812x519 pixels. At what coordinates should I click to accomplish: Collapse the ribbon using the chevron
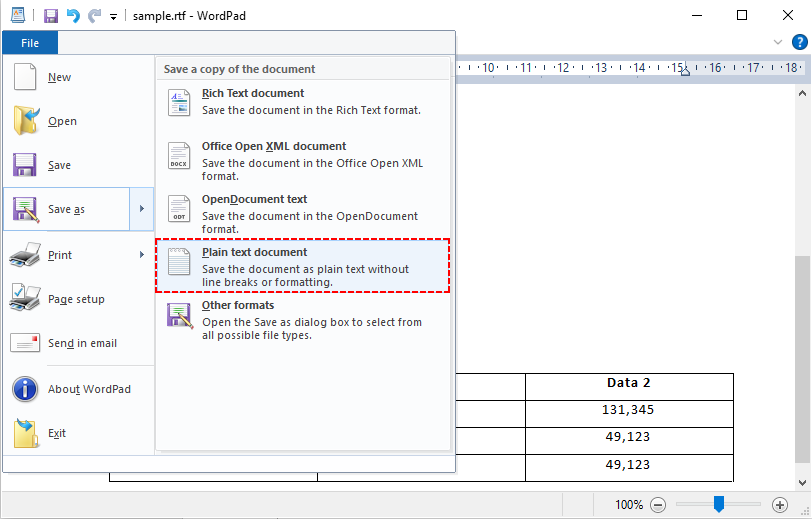coord(777,42)
